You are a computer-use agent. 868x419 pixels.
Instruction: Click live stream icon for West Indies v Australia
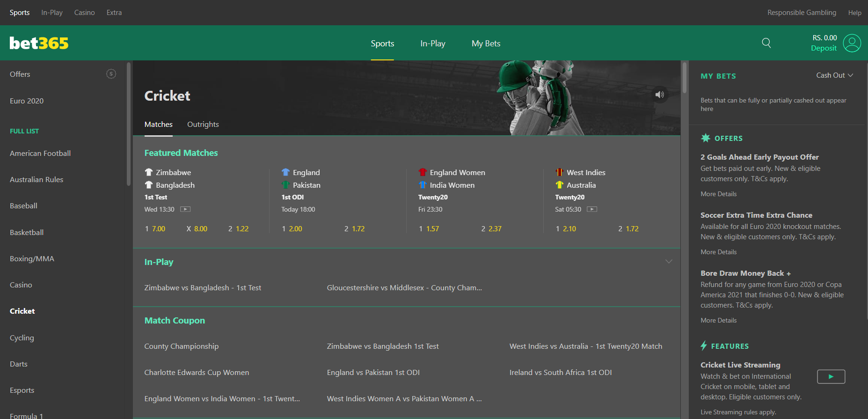tap(592, 209)
